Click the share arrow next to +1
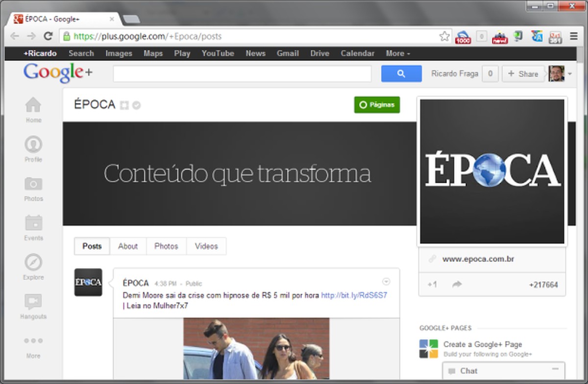The image size is (588, 384). click(457, 285)
